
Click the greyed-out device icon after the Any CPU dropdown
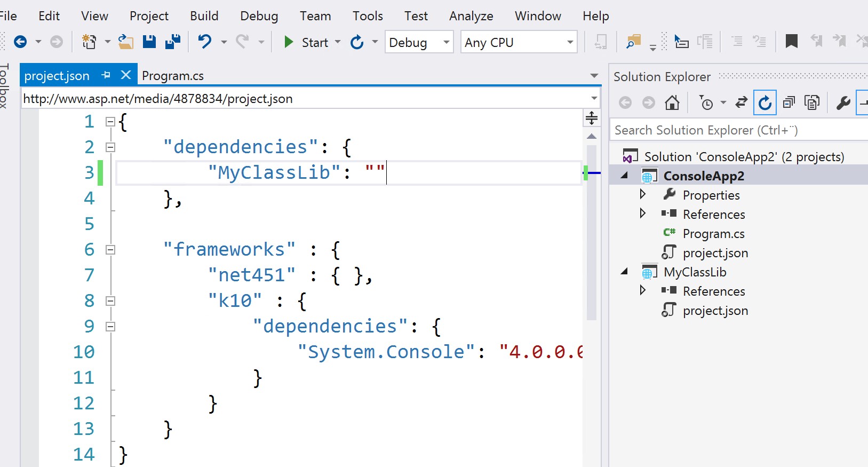(601, 42)
